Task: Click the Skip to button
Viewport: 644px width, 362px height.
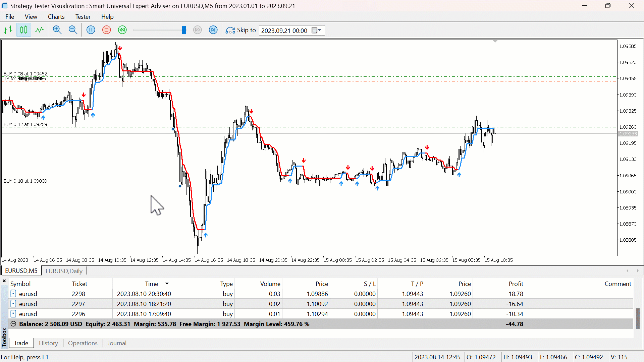Action: [241, 30]
